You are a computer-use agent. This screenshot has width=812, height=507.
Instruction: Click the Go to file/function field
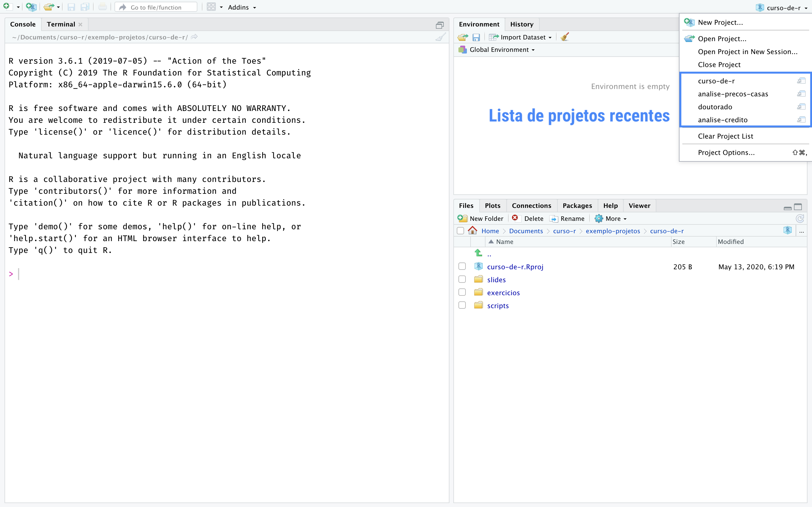[x=156, y=7]
